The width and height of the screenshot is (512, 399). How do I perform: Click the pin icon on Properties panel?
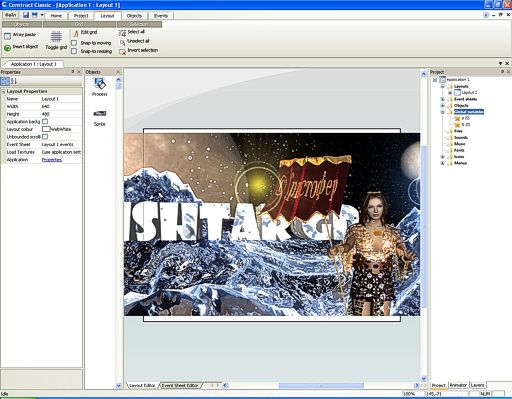[73, 72]
